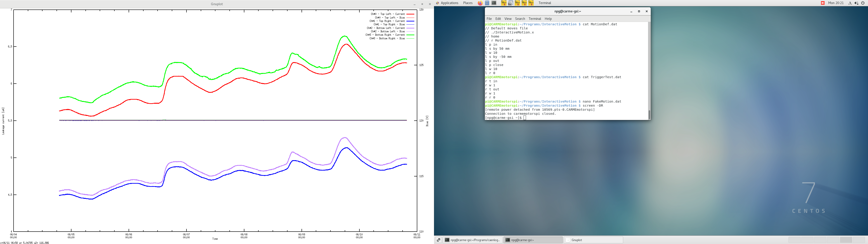Open the clock calendar dropdown
Screen dimensions: 868x244
[x=836, y=3]
